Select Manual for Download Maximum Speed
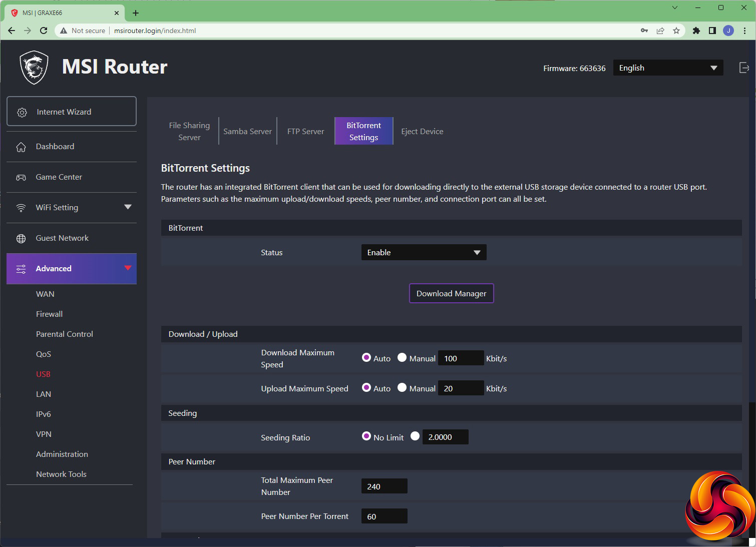The width and height of the screenshot is (756, 547). click(402, 357)
